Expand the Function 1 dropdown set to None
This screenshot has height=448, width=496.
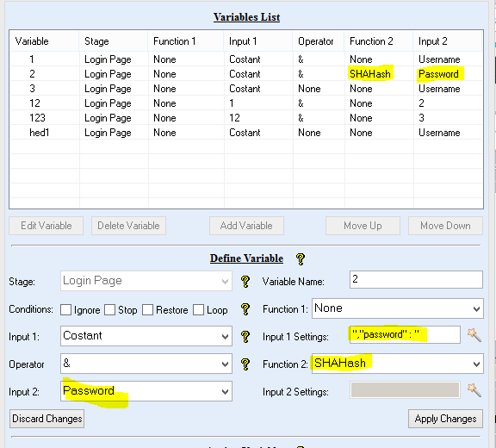[x=398, y=308]
